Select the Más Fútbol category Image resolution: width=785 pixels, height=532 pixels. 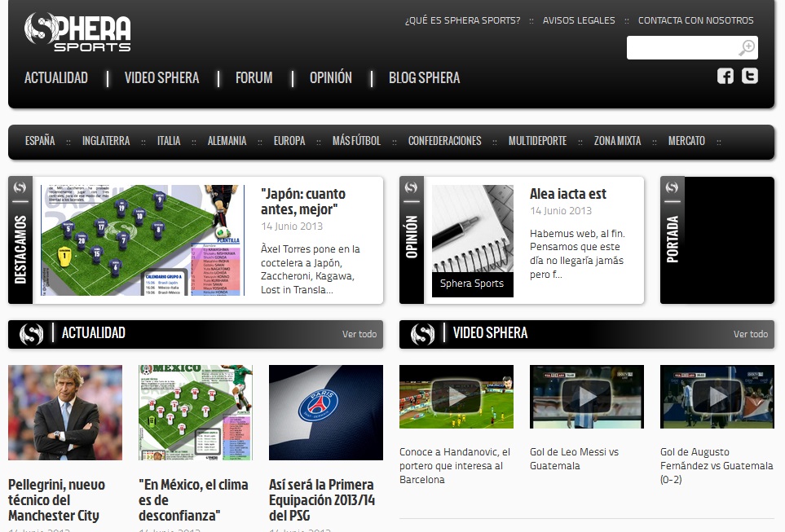[x=356, y=141]
